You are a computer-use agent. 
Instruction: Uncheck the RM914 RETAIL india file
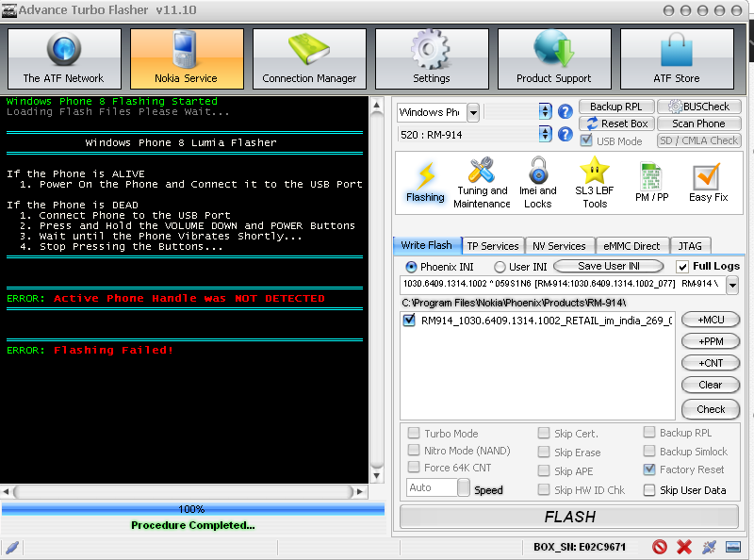tap(409, 321)
